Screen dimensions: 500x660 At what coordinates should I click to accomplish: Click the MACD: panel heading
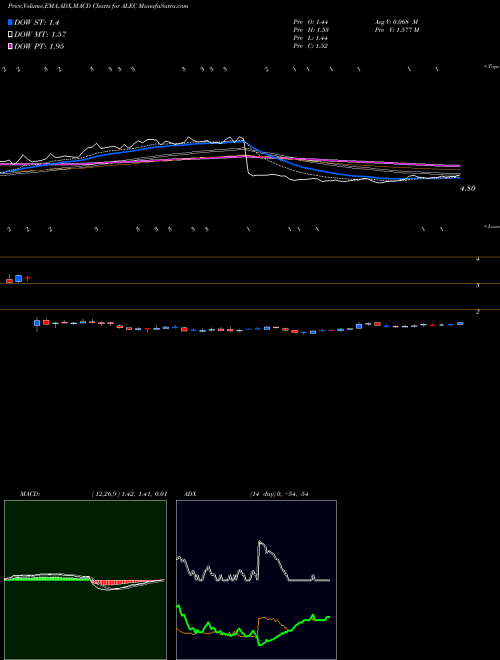tap(30, 494)
